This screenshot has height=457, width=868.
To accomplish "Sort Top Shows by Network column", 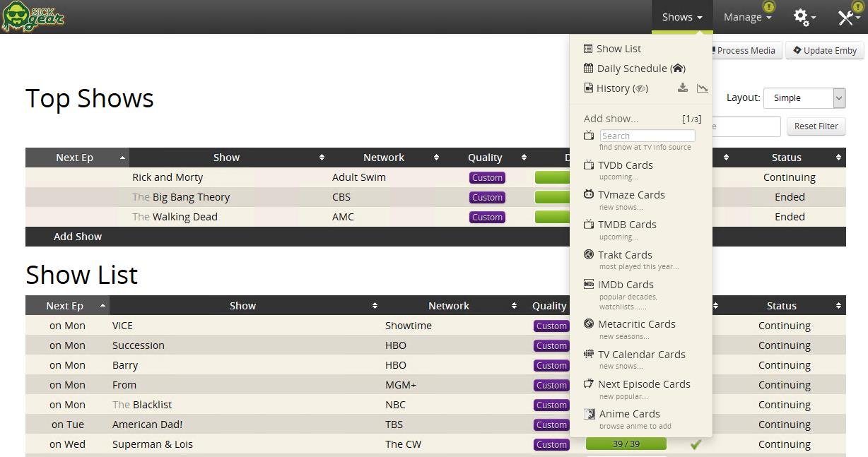I will 385,158.
